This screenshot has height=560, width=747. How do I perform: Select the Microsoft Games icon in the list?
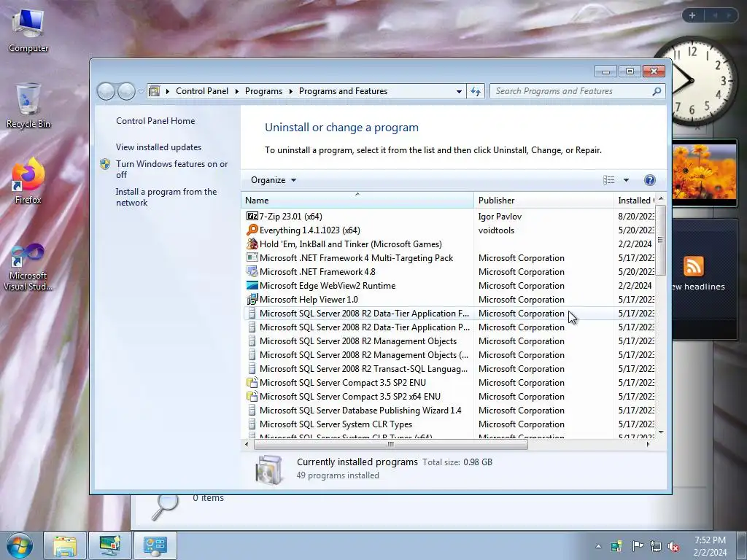coord(252,244)
